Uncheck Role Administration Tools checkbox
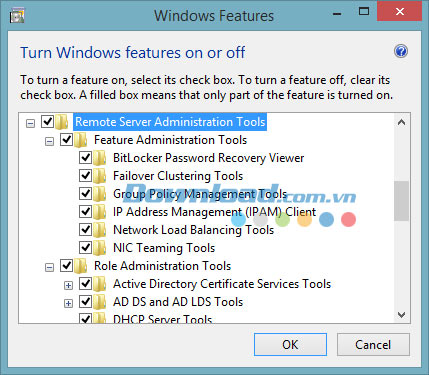 tap(66, 265)
